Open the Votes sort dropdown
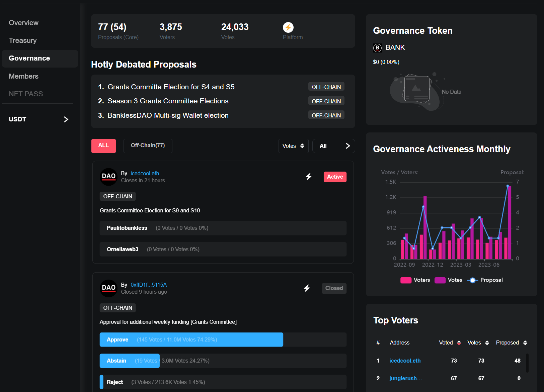544x392 pixels. 293,146
